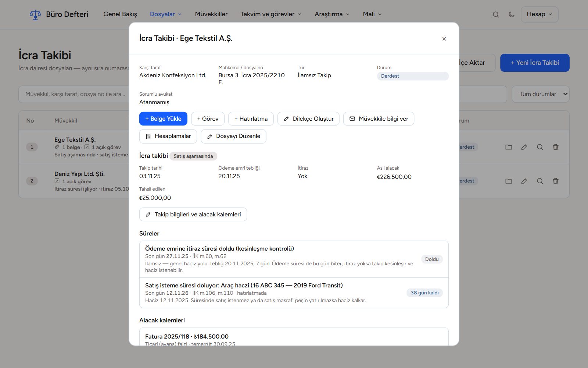Click magnifier icon in Deniz Yapı row
Image resolution: width=588 pixels, height=368 pixels.
[x=540, y=181]
